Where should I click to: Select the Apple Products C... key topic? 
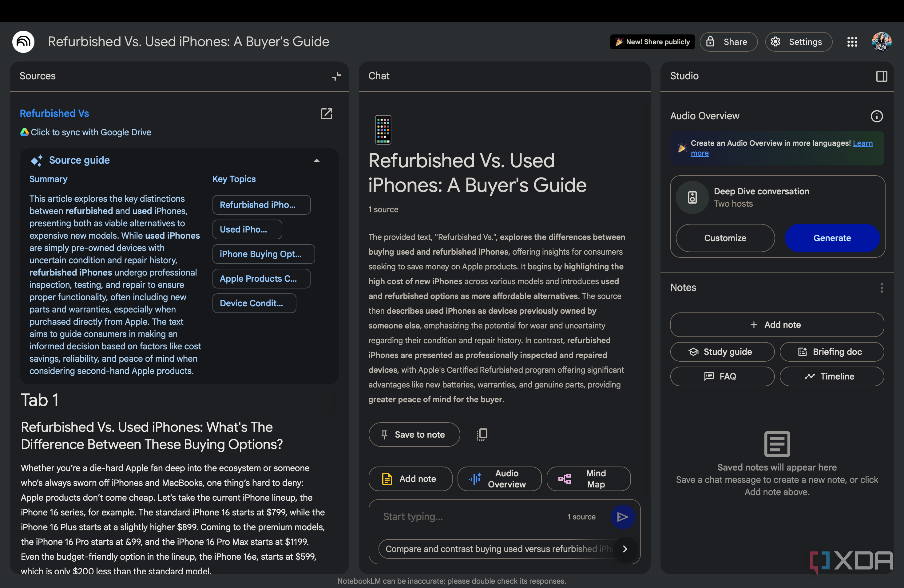click(261, 279)
